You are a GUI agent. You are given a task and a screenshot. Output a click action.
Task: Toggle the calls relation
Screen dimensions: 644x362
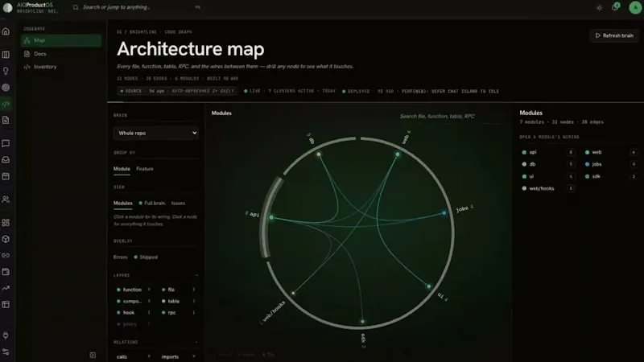[122, 356]
